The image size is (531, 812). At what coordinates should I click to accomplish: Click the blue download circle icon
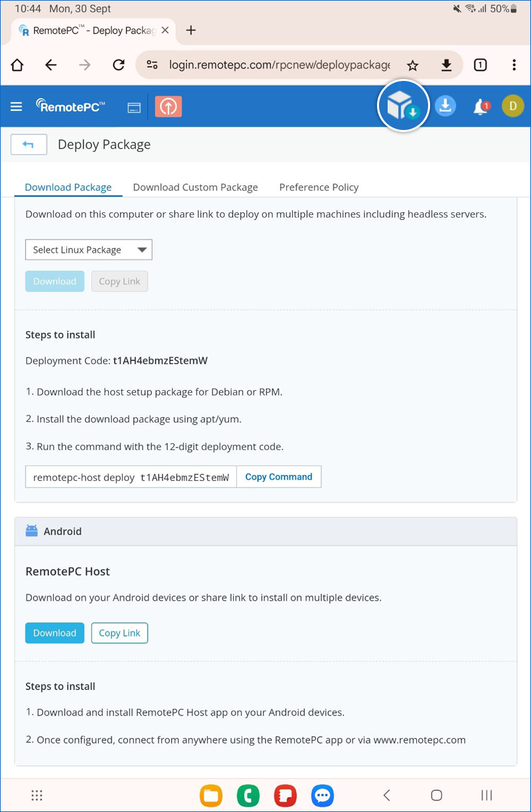(445, 105)
